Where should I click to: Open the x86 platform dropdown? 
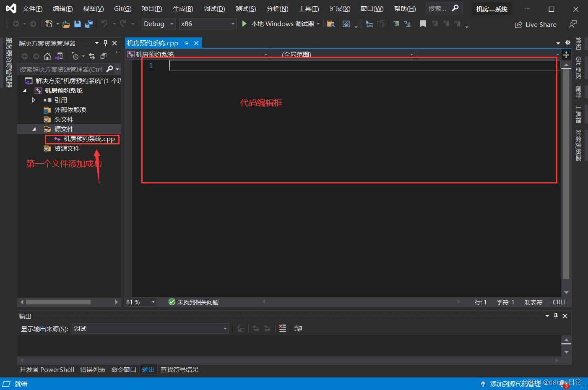(208, 24)
